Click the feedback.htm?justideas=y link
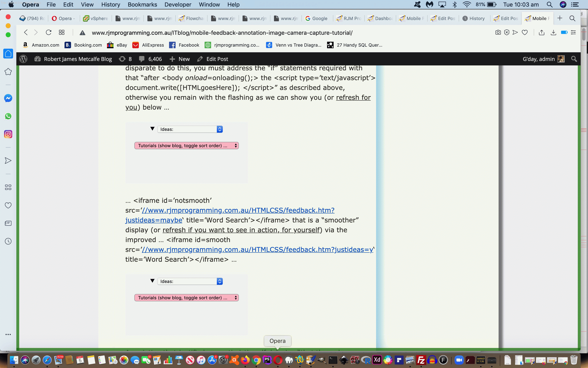 click(257, 249)
